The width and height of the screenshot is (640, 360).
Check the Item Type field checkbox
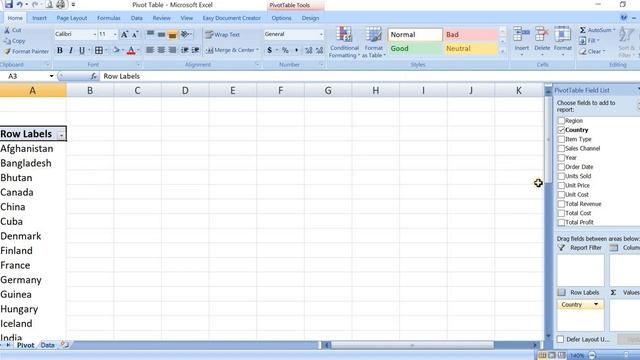click(x=561, y=139)
